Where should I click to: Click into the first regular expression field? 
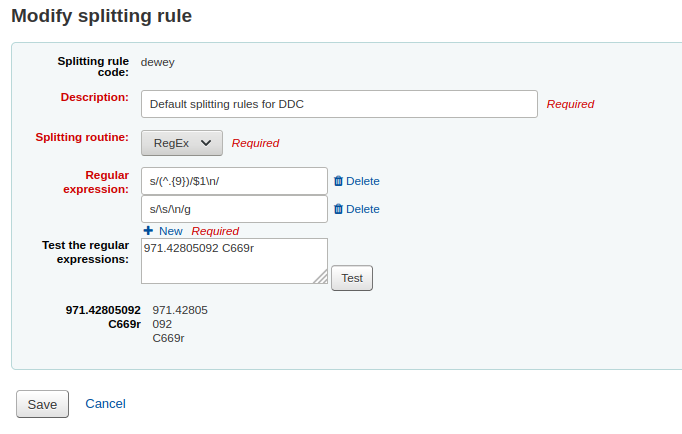pyautogui.click(x=235, y=181)
